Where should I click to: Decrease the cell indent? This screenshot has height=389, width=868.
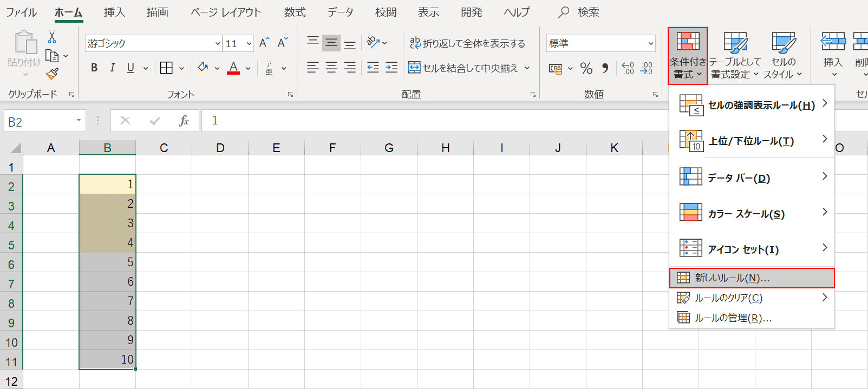[x=373, y=68]
